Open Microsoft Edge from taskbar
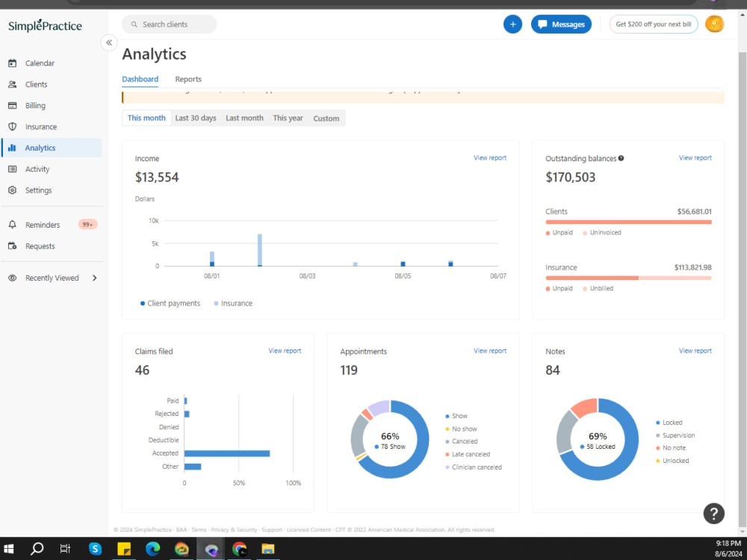Viewport: 747px width, 560px height. click(152, 549)
